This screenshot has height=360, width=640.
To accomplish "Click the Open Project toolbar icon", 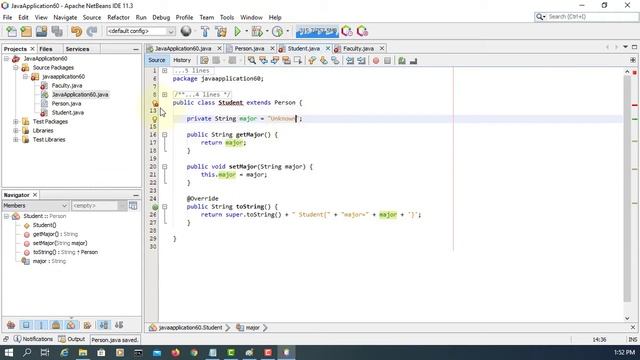I will tap(41, 31).
